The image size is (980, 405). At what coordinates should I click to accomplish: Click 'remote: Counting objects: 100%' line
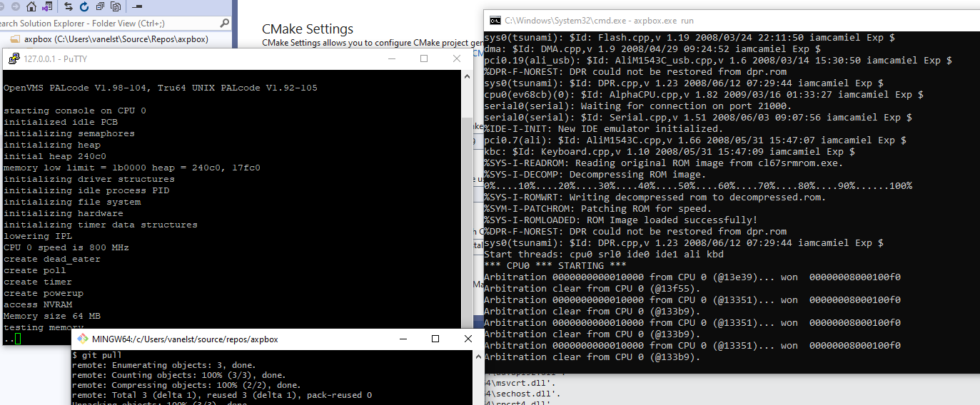tap(178, 375)
